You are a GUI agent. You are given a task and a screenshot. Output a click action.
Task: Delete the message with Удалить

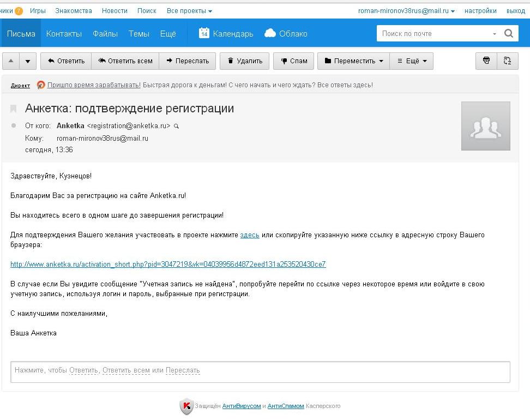point(244,61)
